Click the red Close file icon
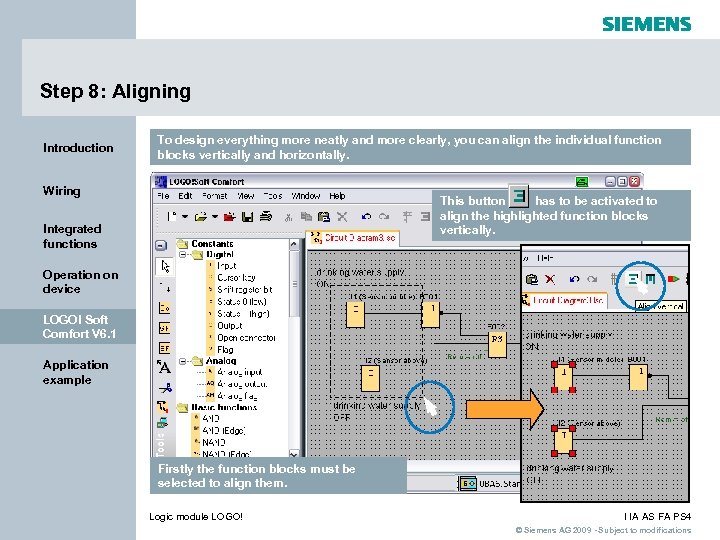This screenshot has width=720, height=540. pos(230,217)
